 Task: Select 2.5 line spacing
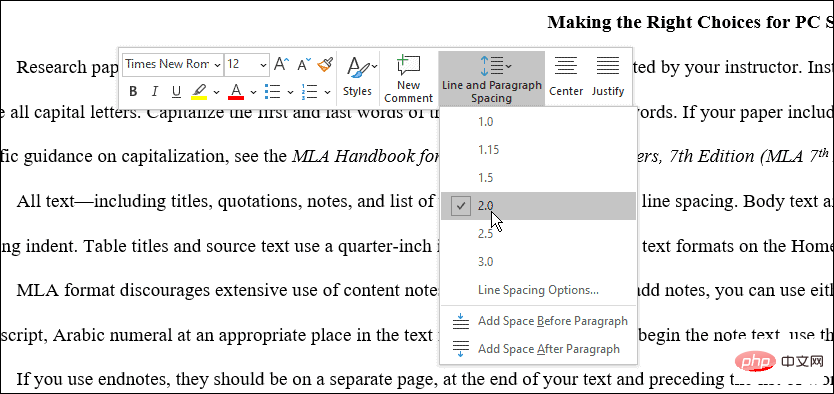pos(538,234)
